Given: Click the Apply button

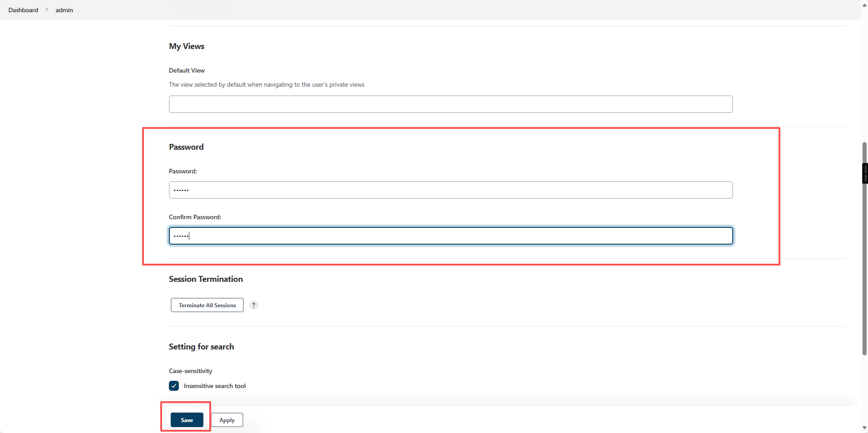Looking at the screenshot, I should pos(227,420).
